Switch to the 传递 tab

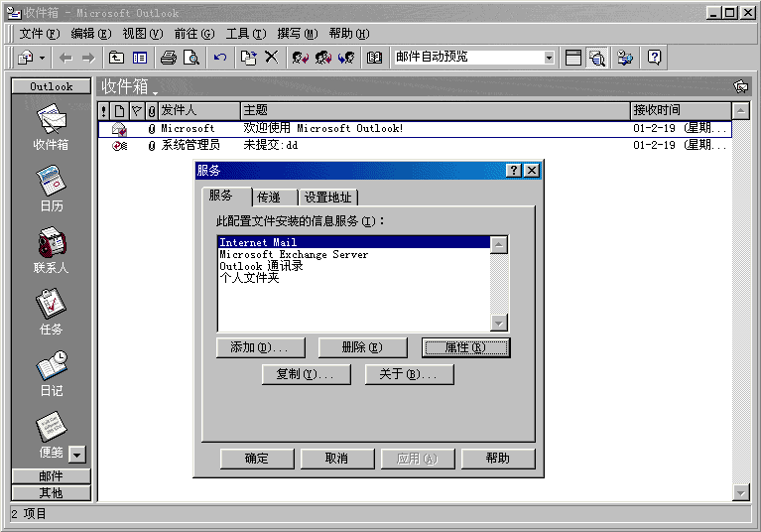pos(274,198)
